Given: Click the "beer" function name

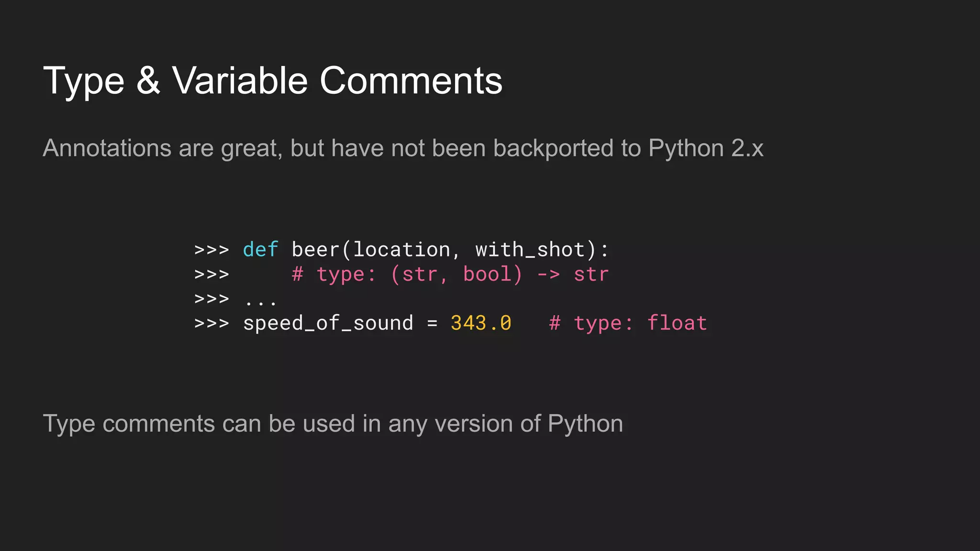Looking at the screenshot, I should pos(315,250).
